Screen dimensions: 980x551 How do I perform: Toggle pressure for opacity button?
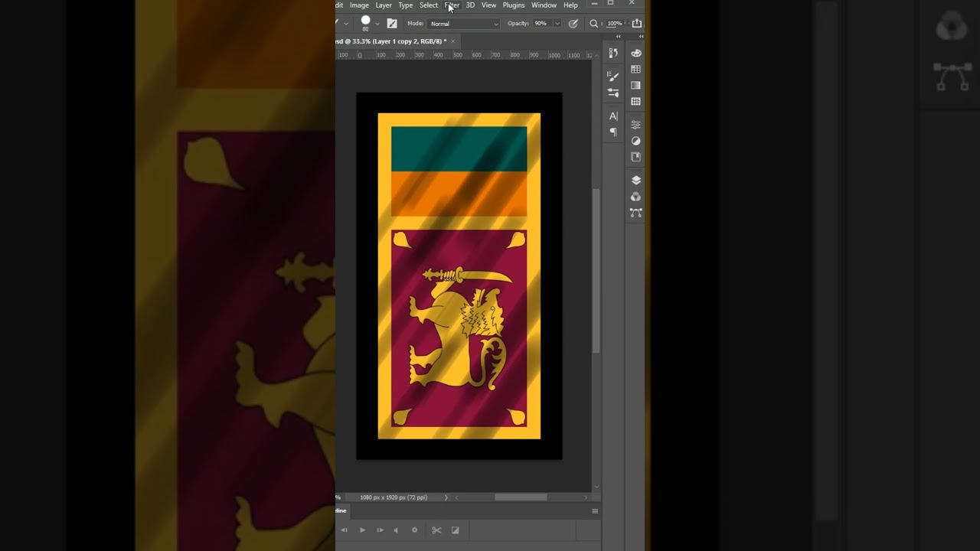pos(573,24)
